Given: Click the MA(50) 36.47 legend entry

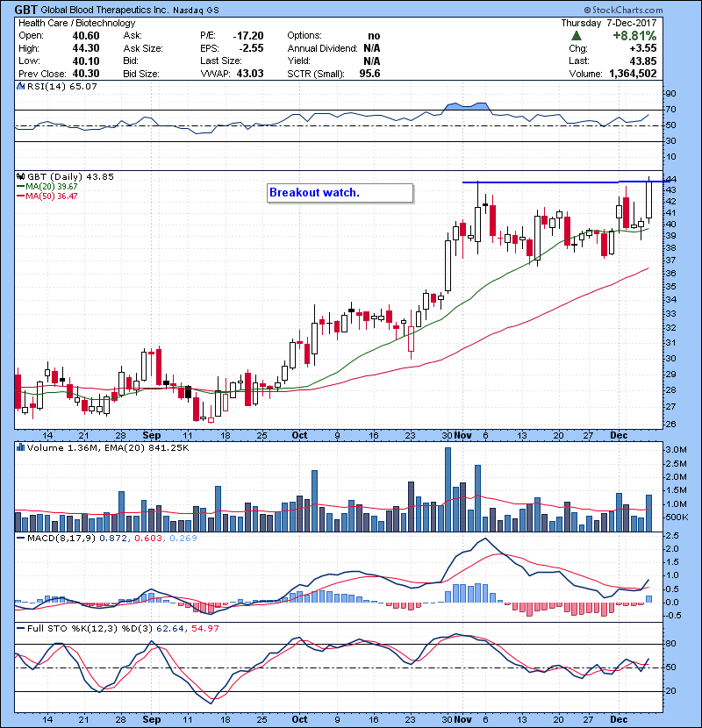Looking at the screenshot, I should click(x=47, y=196).
